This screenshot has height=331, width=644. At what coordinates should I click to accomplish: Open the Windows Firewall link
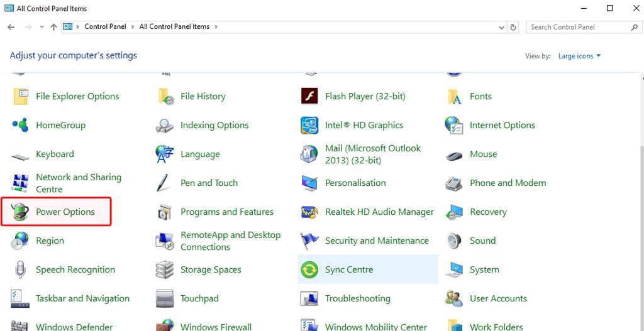coord(216,327)
